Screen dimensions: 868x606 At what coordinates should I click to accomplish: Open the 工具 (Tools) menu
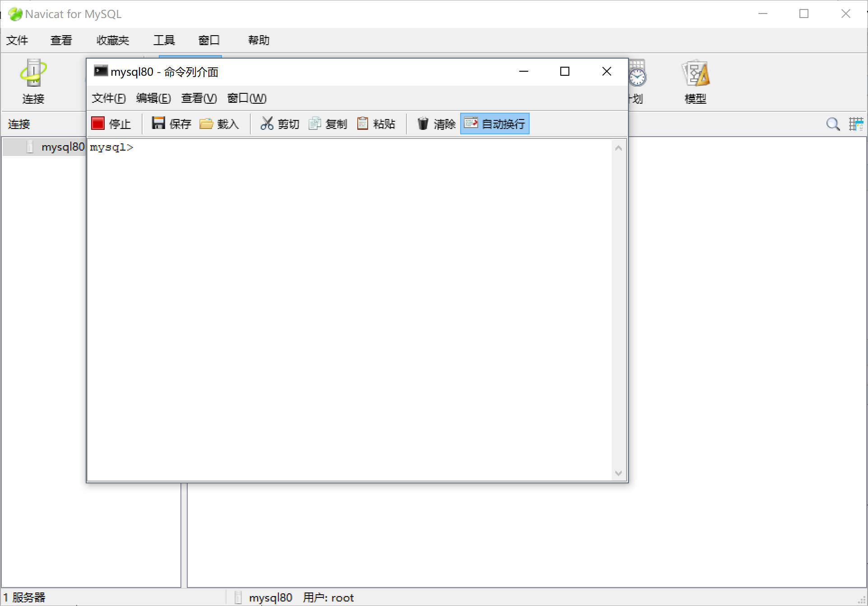coord(164,40)
